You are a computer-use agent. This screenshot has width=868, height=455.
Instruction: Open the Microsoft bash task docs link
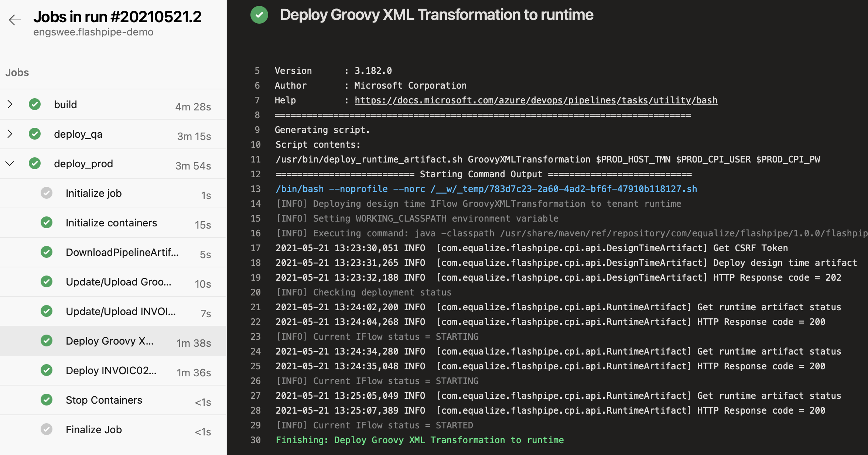536,100
